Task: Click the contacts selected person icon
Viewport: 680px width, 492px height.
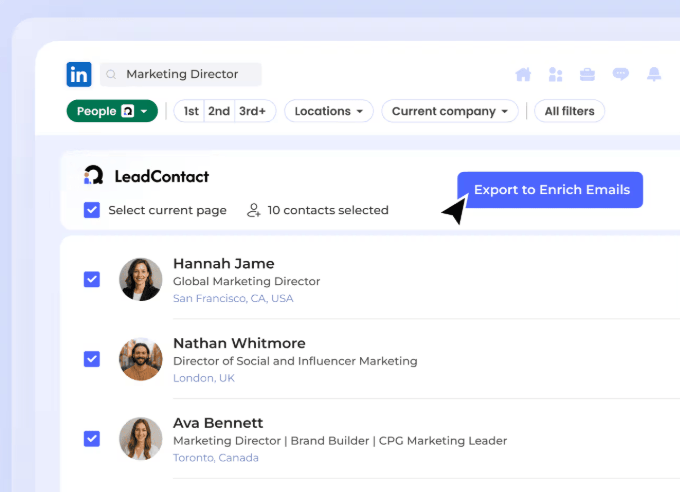Action: 253,210
